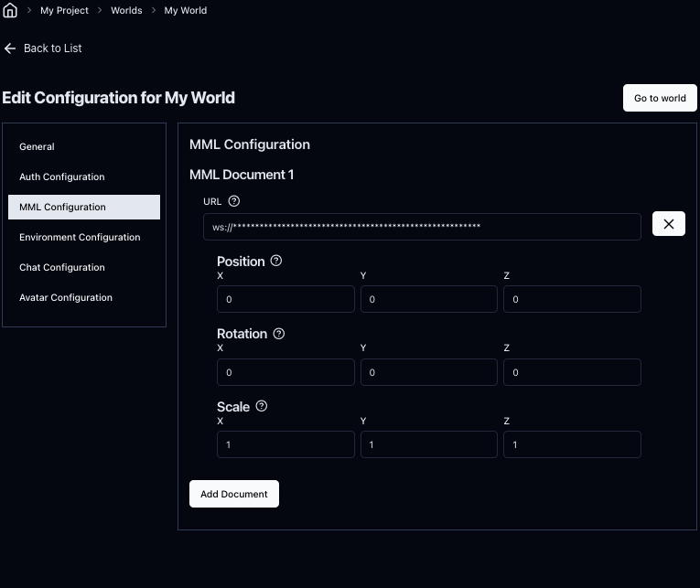Click the URL help question mark icon

pyautogui.click(x=233, y=201)
